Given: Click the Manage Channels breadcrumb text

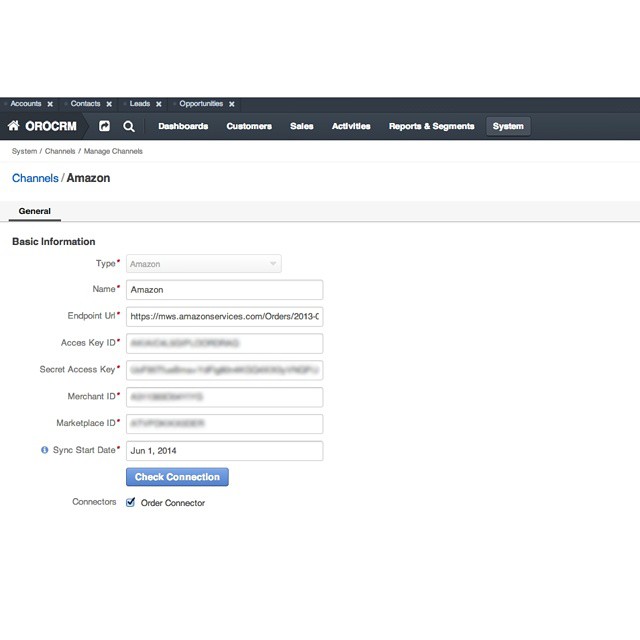Looking at the screenshot, I should coord(113,151).
